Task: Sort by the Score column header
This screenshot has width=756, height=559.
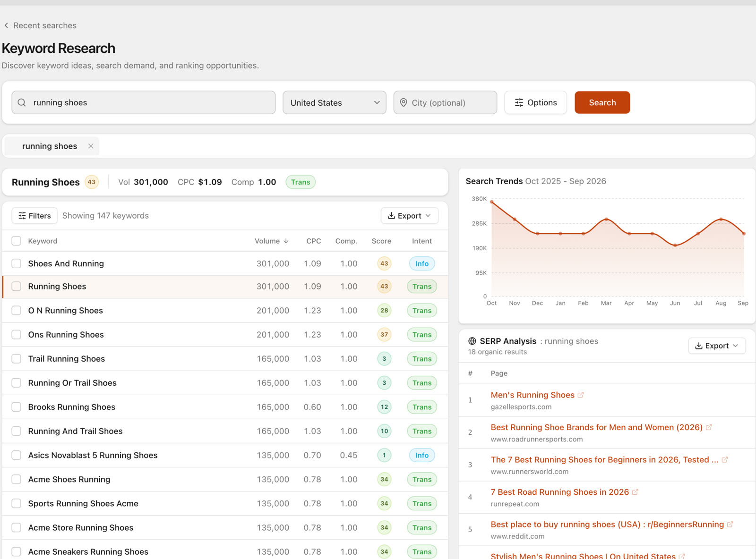Action: [381, 241]
